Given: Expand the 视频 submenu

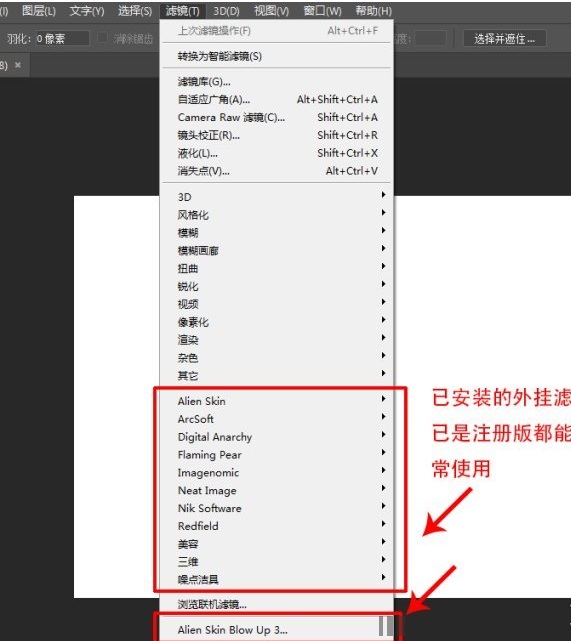Looking at the screenshot, I should (277, 304).
